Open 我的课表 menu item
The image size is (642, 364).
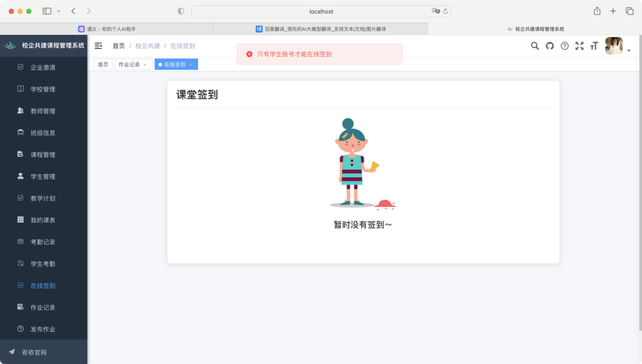43,220
